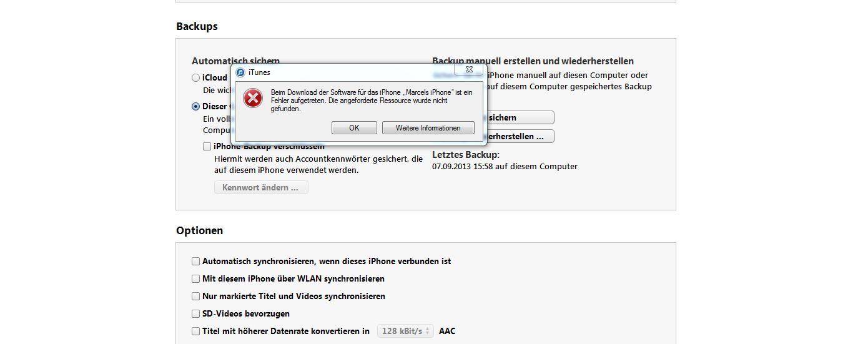Enable iPhone-Backup verschlüsseln checkbox

[x=207, y=147]
